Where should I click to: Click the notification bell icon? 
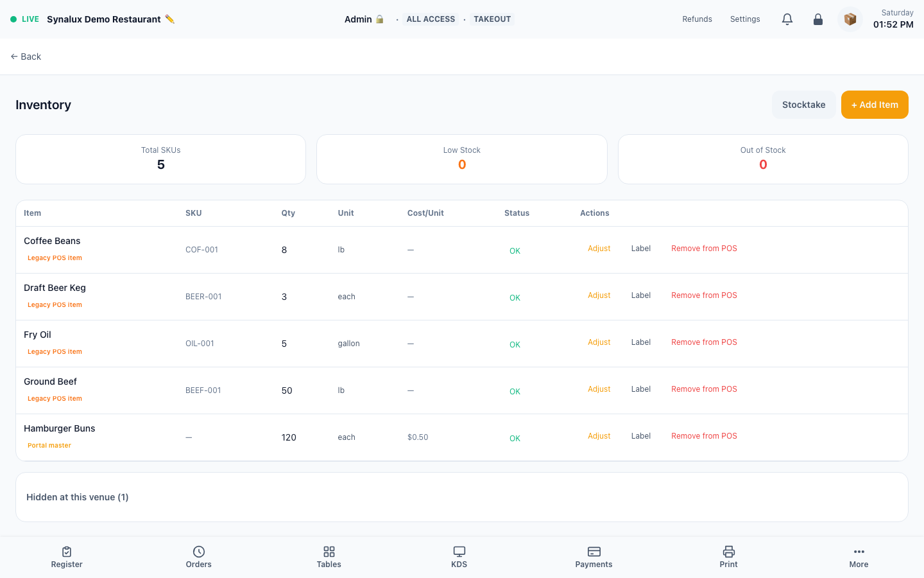(x=787, y=19)
